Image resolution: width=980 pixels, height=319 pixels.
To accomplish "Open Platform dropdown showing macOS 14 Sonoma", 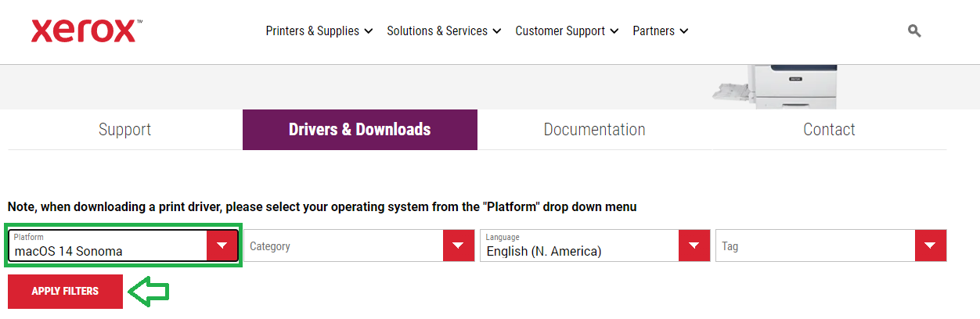I will click(x=124, y=246).
